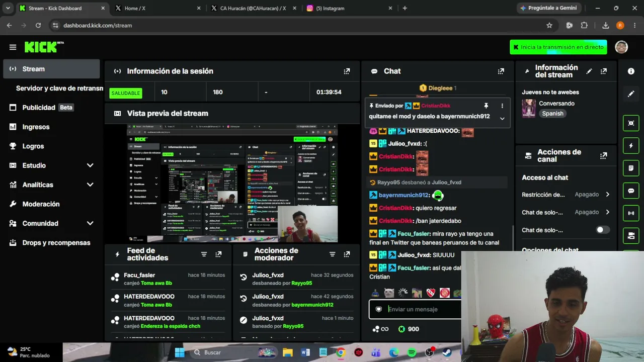
Task: Open browser extensions puzzle icon
Action: coord(584,25)
